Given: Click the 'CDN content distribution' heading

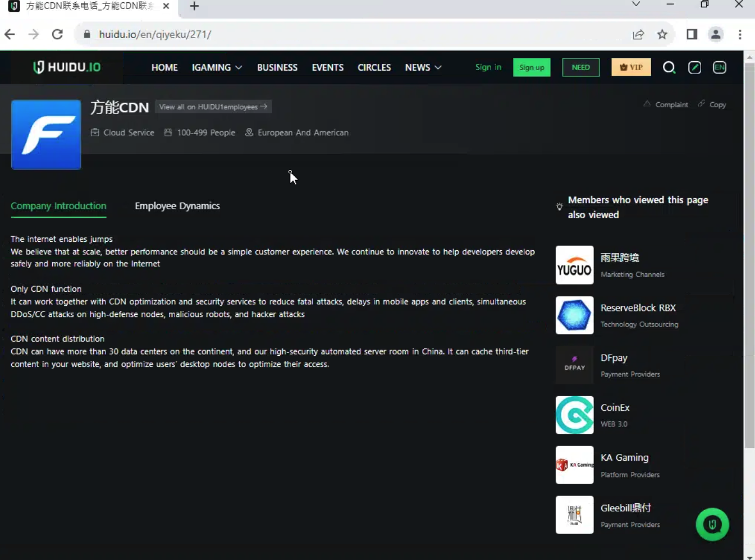Looking at the screenshot, I should click(x=57, y=339).
